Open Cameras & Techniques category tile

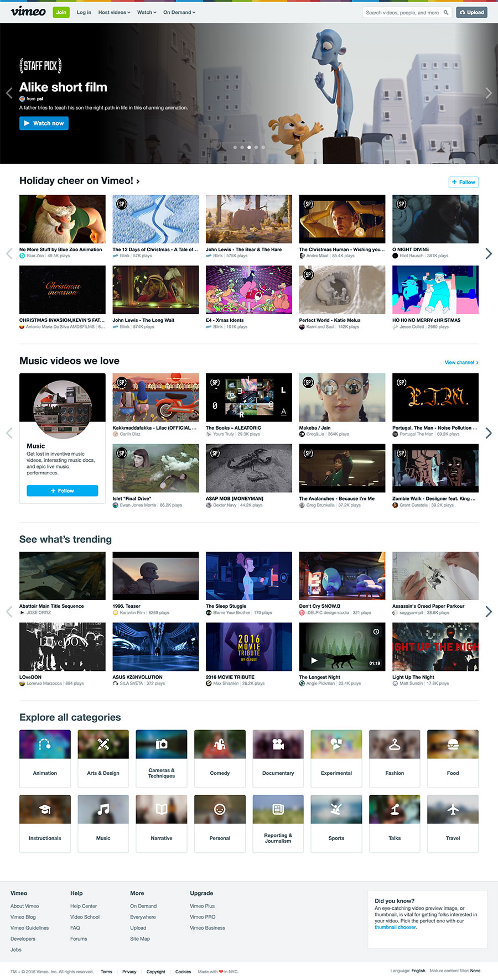coord(162,758)
